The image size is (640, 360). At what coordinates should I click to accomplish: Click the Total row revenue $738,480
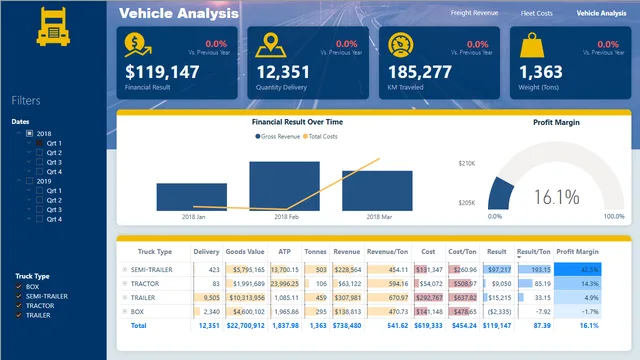coord(347,326)
